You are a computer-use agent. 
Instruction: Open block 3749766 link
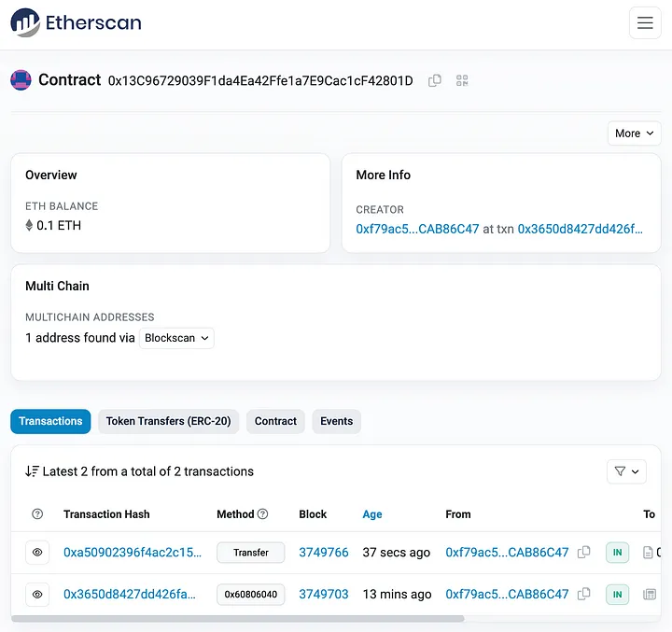click(323, 553)
